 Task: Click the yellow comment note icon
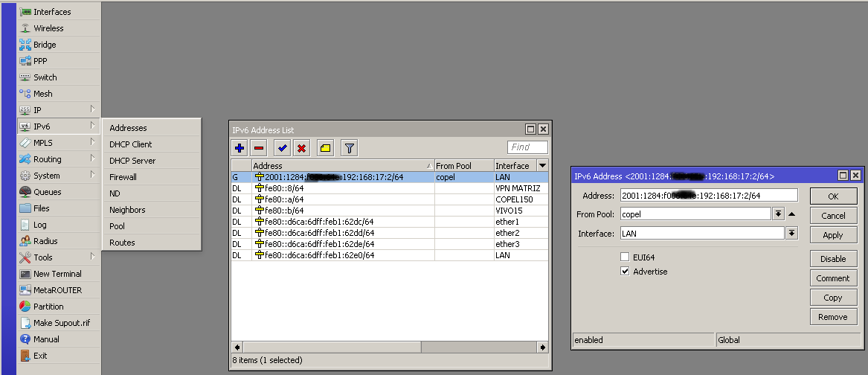pos(325,148)
